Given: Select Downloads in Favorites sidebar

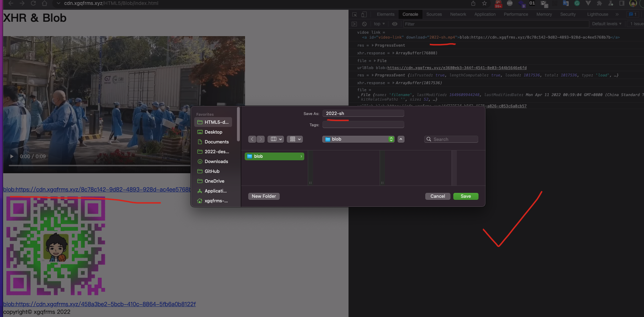Looking at the screenshot, I should tap(213, 161).
